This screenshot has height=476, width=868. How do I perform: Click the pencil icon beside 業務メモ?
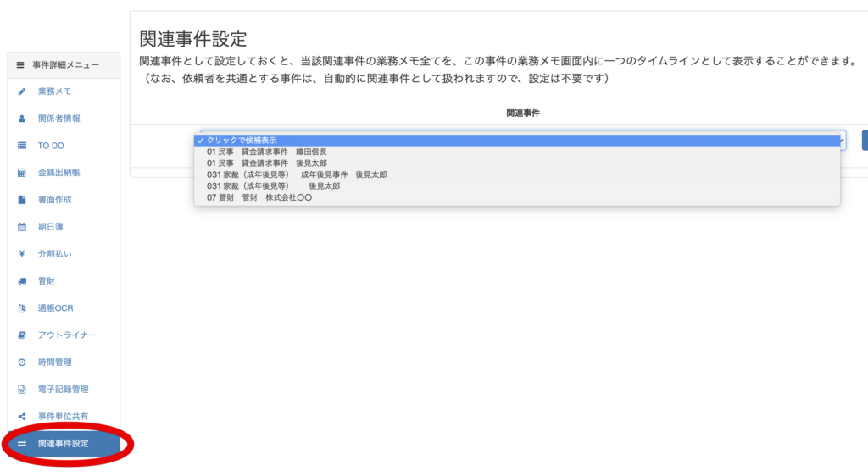[x=22, y=91]
